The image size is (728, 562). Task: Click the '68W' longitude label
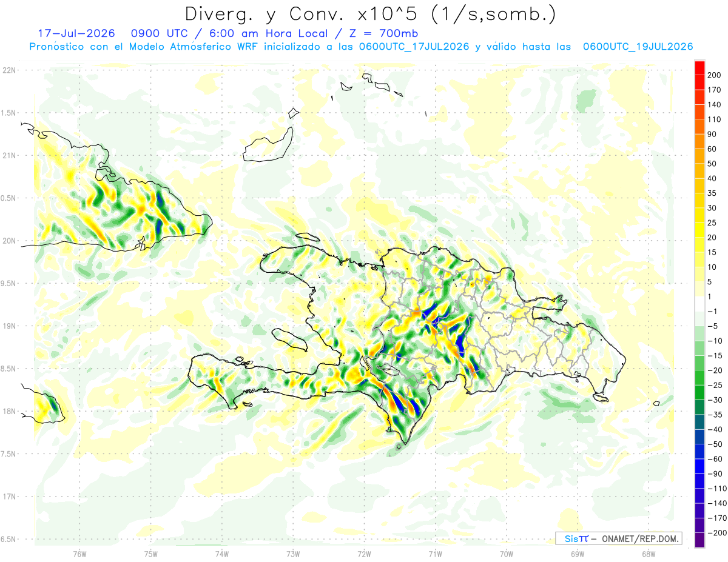point(648,554)
